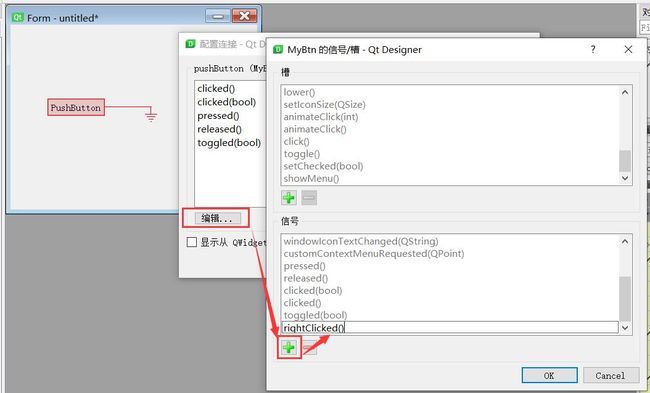Cancel the MyBtn signal/slot dialog
Viewport: 650px width, 393px height.
tap(610, 376)
